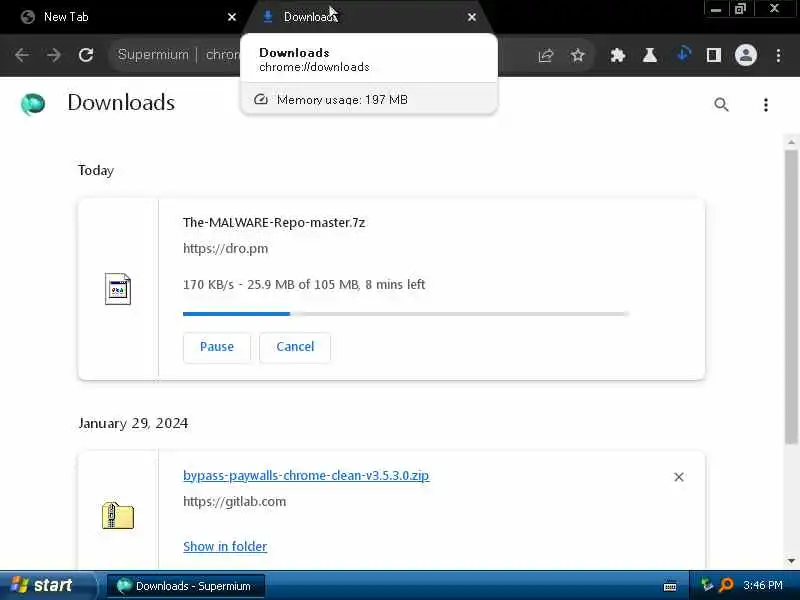Toggle the side panel icon
This screenshot has width=800, height=600.
pos(713,55)
